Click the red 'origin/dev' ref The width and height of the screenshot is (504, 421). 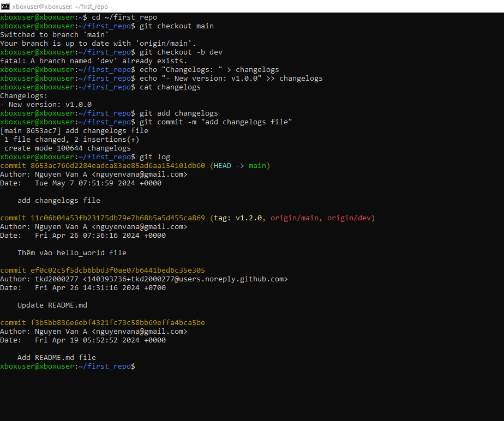coord(349,218)
